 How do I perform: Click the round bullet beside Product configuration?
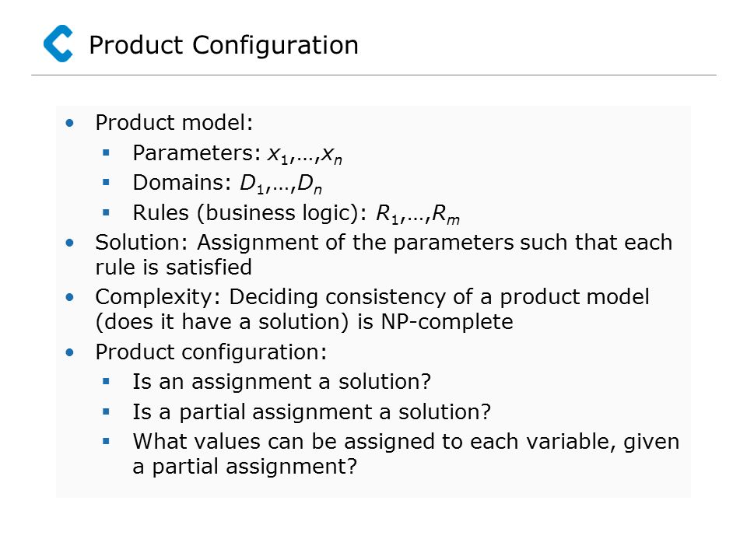(70, 353)
